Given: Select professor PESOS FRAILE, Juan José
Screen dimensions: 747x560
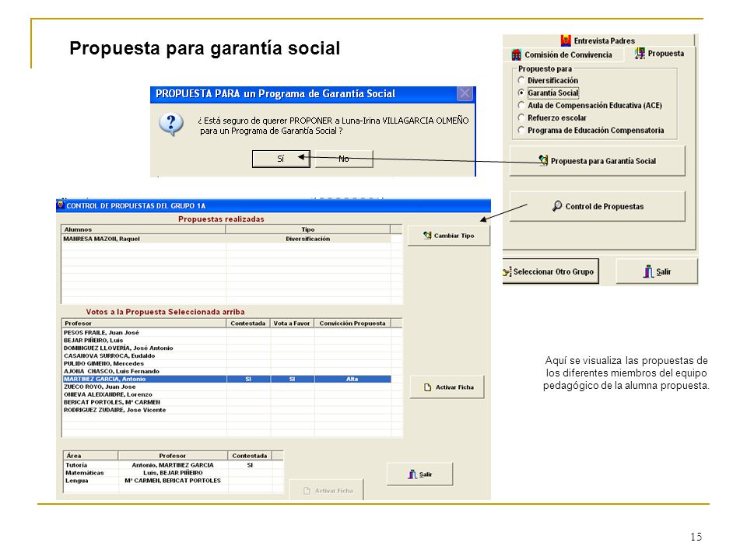Looking at the screenshot, I should click(x=226, y=333).
